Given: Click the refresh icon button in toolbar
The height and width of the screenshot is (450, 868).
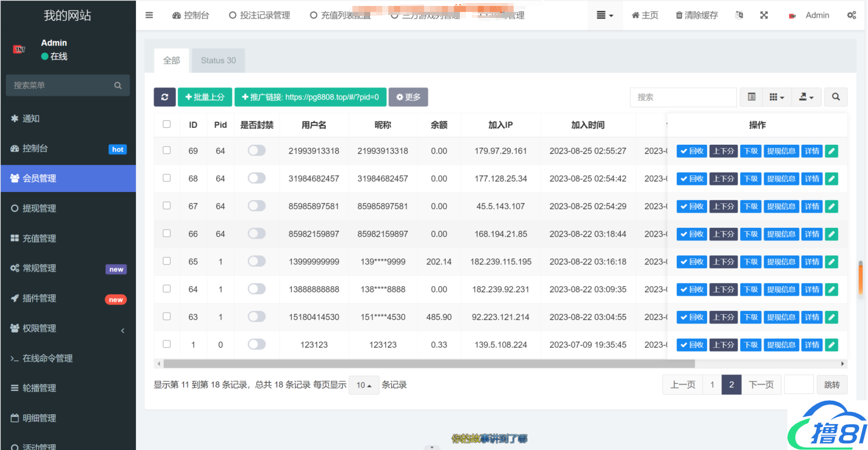Looking at the screenshot, I should (165, 97).
